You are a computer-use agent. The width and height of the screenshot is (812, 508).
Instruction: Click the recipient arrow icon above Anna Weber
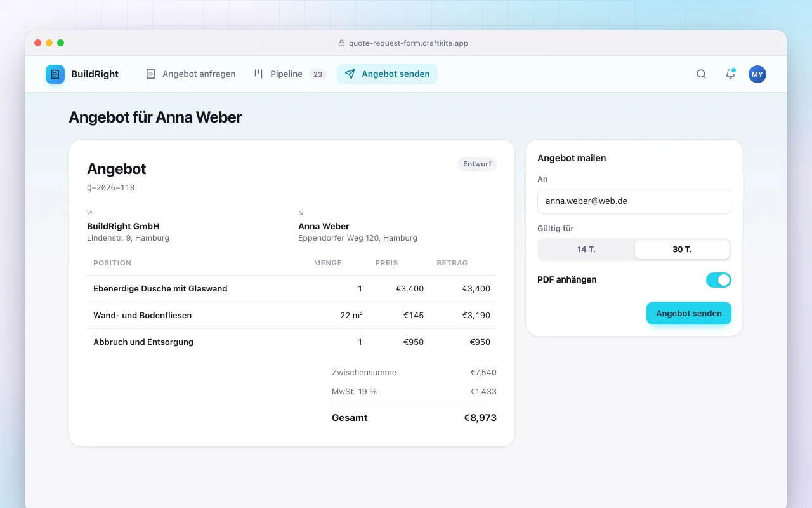(x=301, y=213)
